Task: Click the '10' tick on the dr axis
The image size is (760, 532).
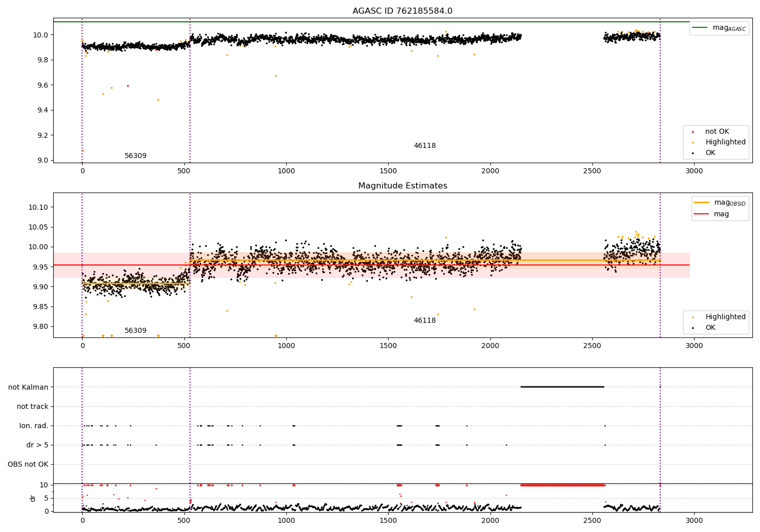Action: point(44,485)
